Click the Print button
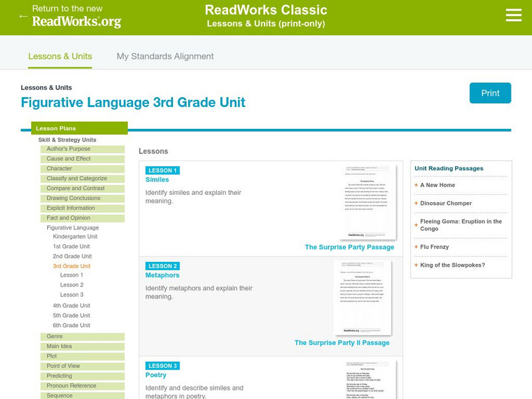532x399 pixels. [490, 93]
